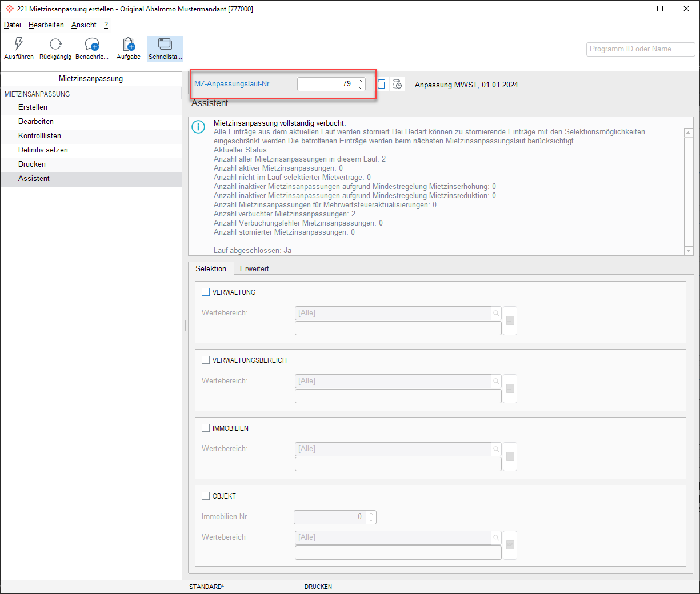Click the info text scrollbar down arrow
Viewport: 700px width, 594px height.
[689, 251]
